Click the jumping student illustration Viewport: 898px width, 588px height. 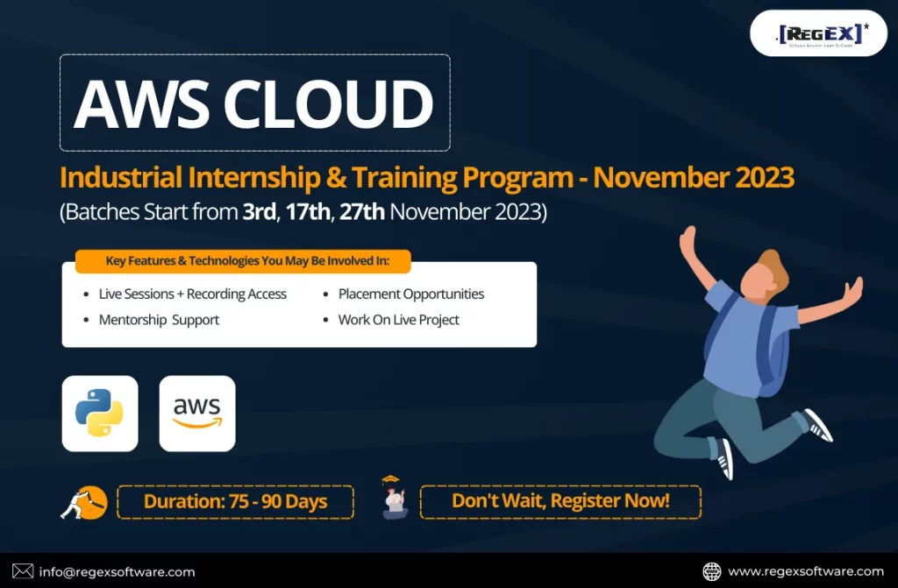(759, 351)
